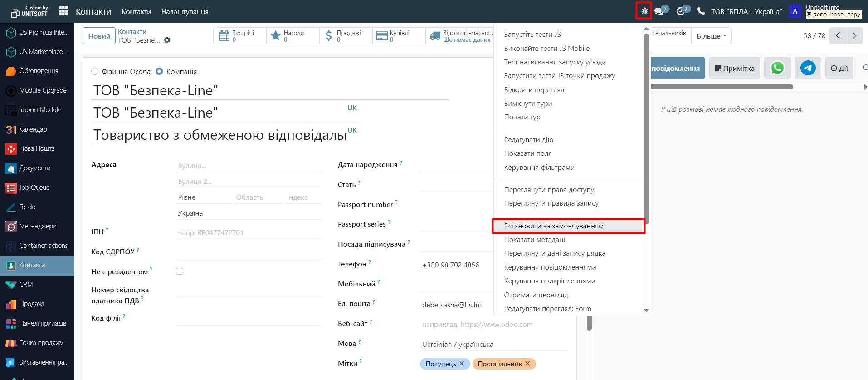868x380 pixels.
Task: Toggle the Не є резидентом checkbox
Action: pos(180,271)
